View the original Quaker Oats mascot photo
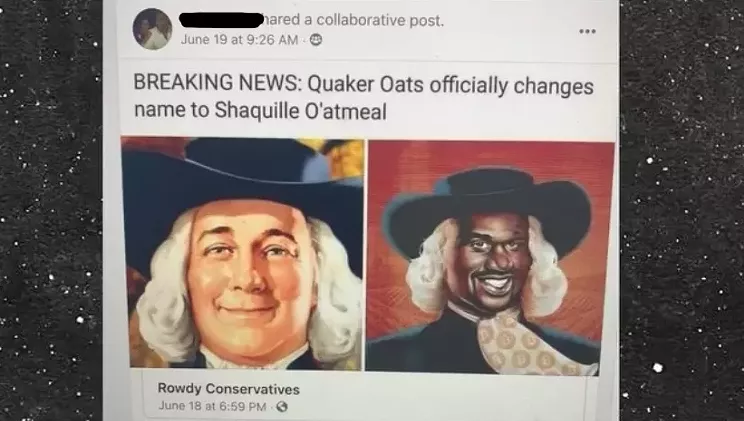The image size is (744, 421). pyautogui.click(x=242, y=253)
